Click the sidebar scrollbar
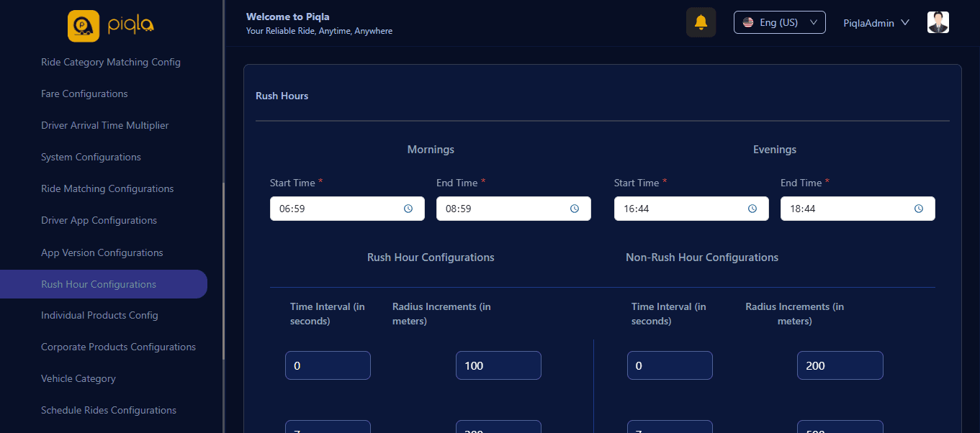The image size is (980, 433). [x=223, y=270]
